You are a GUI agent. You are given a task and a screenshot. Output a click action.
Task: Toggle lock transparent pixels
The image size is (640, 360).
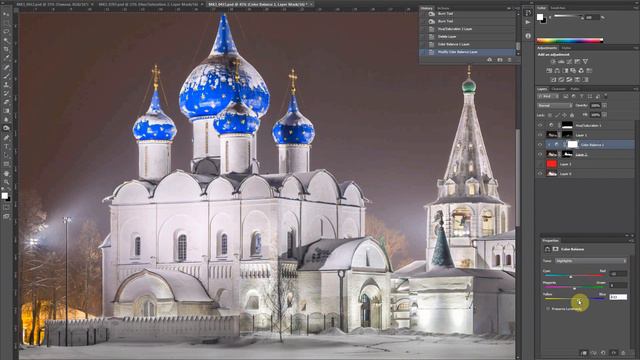tap(549, 115)
